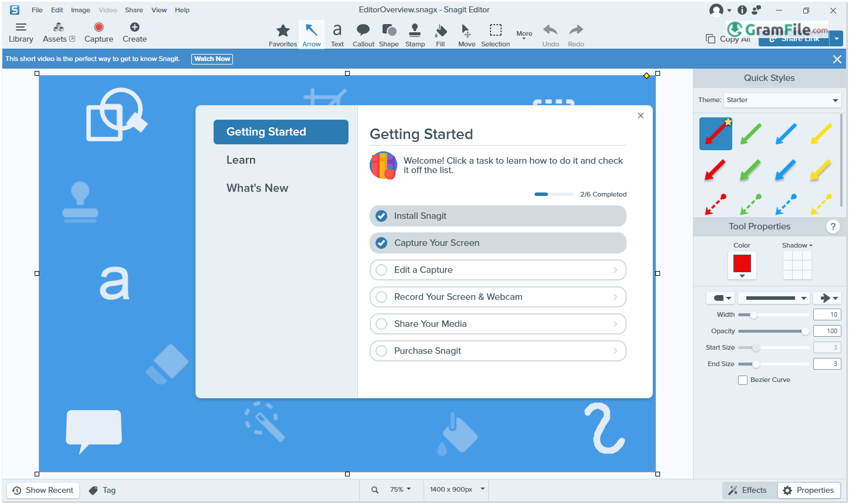Switch to the Learn section
The width and height of the screenshot is (849, 504).
pos(241,160)
